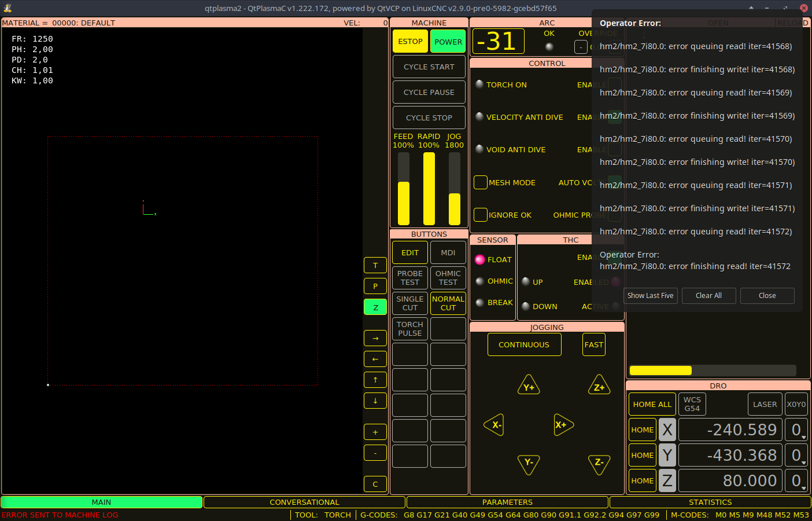The height and width of the screenshot is (521, 812).
Task: Open the MDI button
Action: [448, 252]
